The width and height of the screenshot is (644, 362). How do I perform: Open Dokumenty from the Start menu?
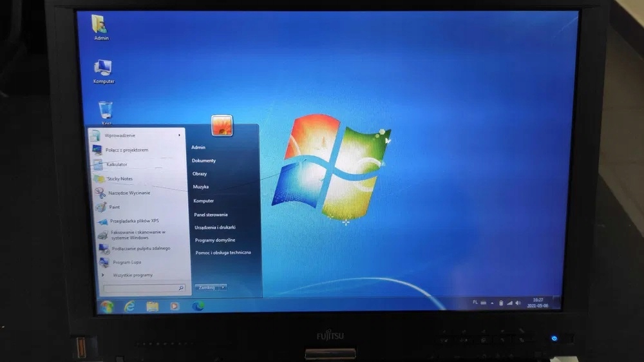tap(204, 160)
